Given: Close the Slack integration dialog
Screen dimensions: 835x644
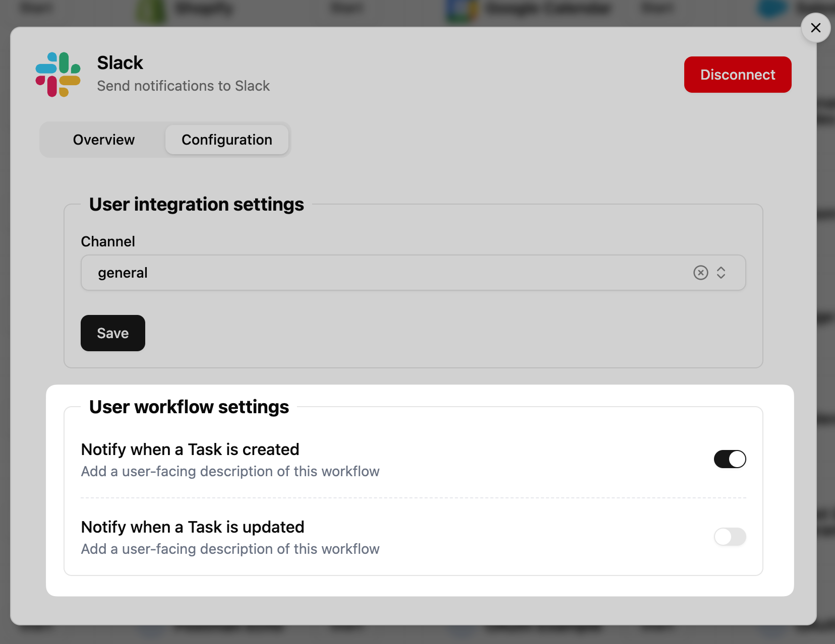Looking at the screenshot, I should 815,28.
